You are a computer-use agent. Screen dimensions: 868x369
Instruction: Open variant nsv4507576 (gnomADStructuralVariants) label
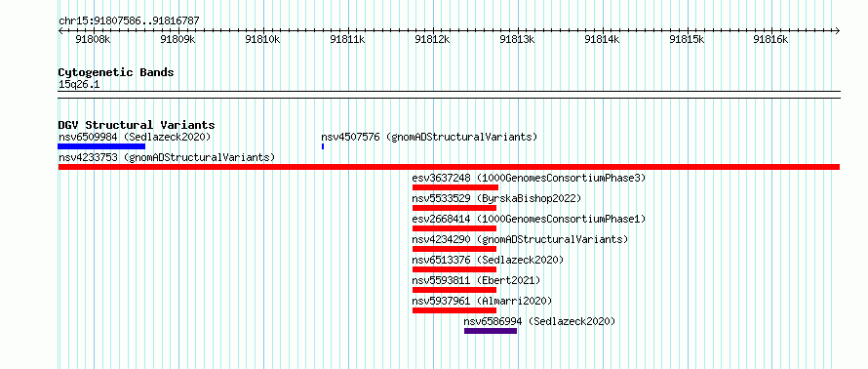[429, 137]
